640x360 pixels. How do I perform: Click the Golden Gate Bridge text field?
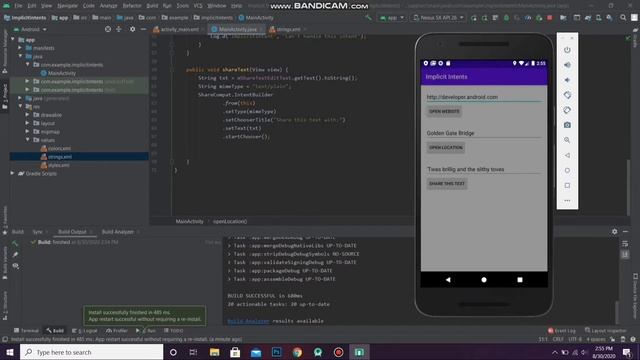(x=484, y=133)
